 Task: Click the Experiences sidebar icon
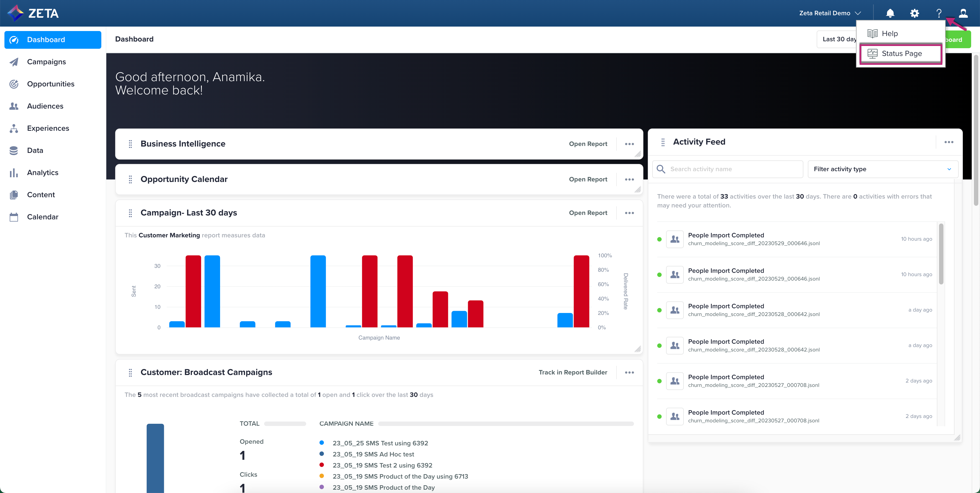click(x=14, y=128)
